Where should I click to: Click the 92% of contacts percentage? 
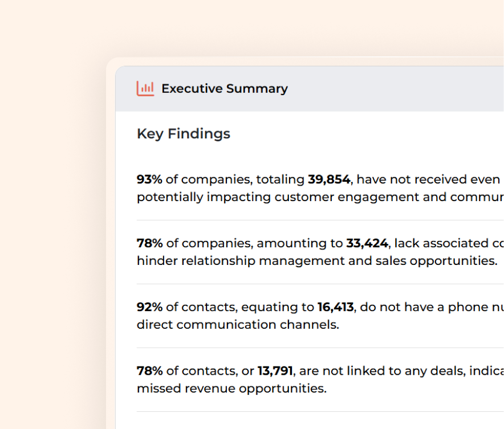tap(149, 307)
